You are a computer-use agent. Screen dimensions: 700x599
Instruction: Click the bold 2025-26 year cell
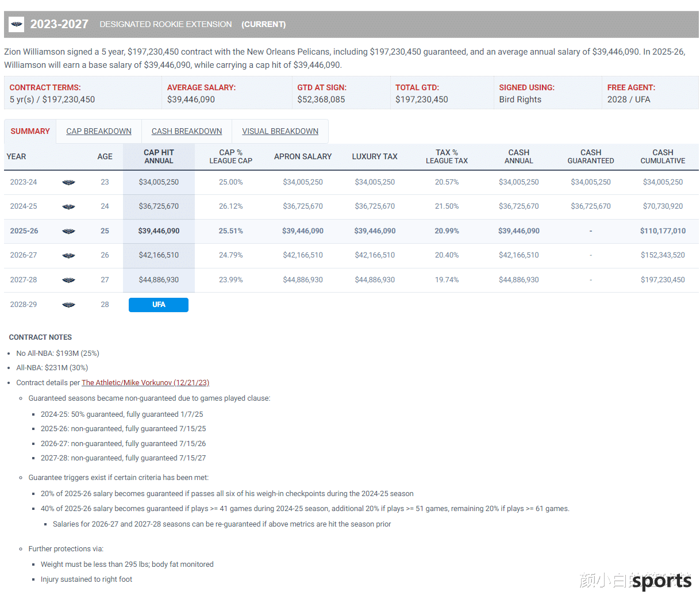[x=24, y=231]
